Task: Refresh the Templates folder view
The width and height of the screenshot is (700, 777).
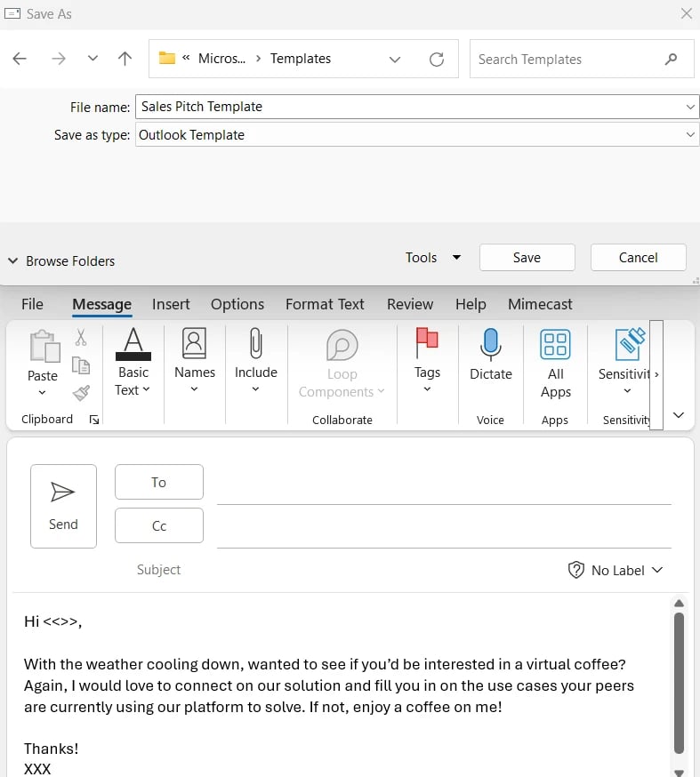Action: pos(437,60)
